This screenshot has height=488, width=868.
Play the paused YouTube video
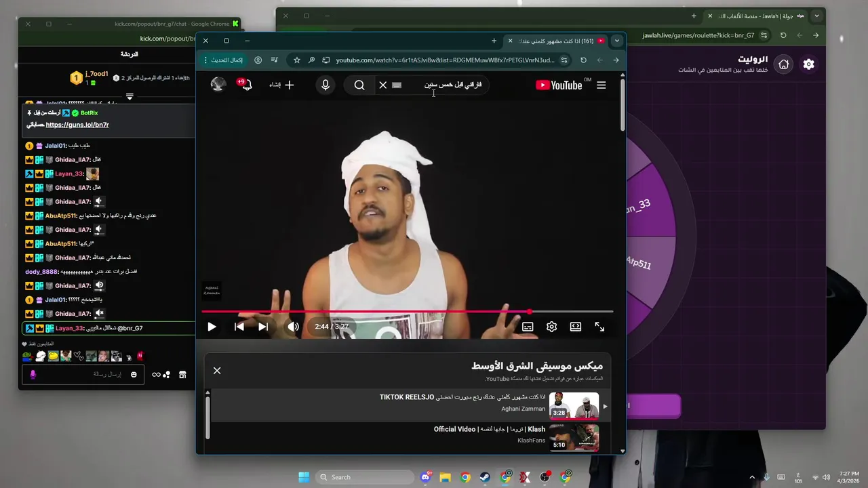(212, 327)
